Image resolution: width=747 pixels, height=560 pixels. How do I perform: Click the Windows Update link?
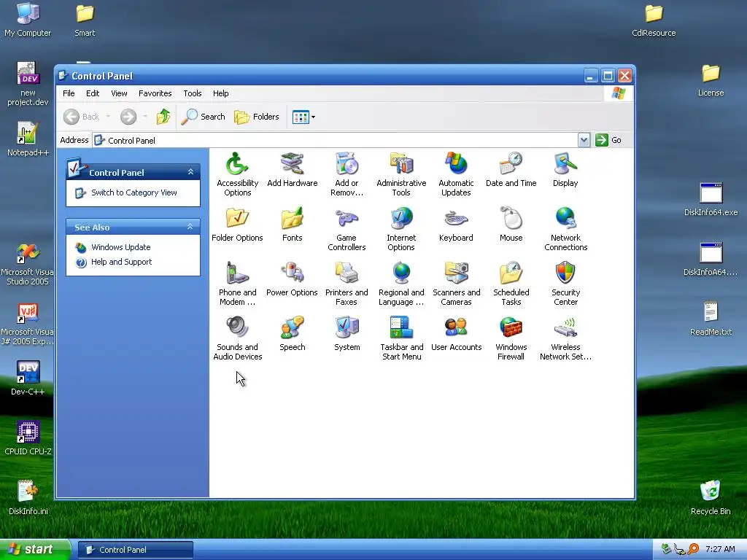point(120,247)
